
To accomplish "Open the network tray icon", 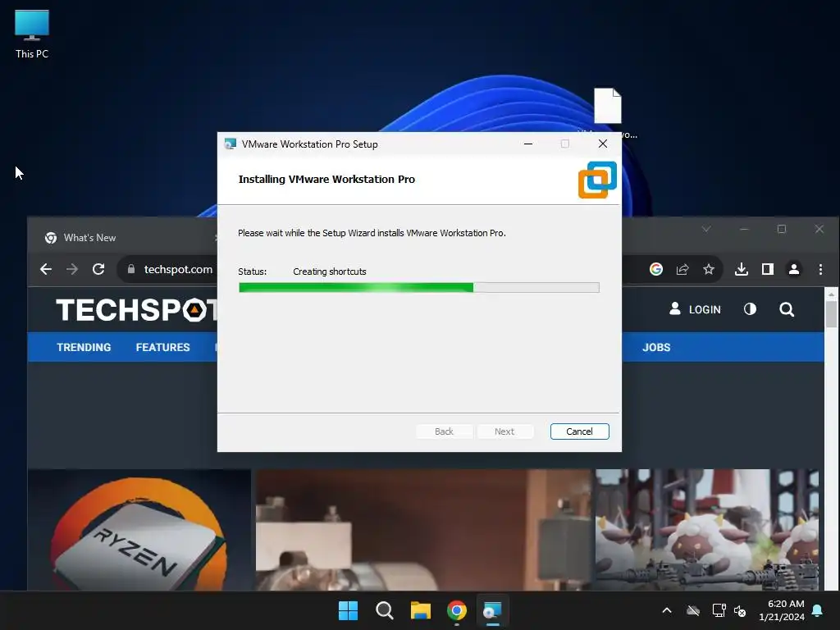I will pos(719,610).
